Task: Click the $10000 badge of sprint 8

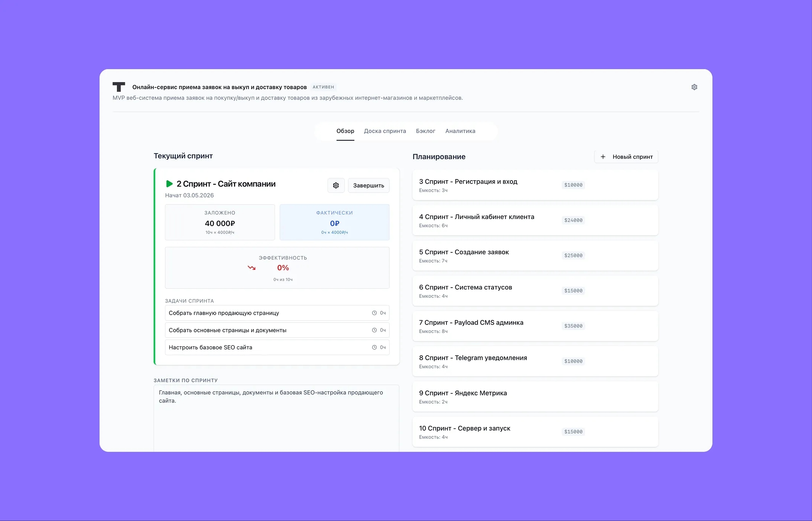Action: (x=573, y=361)
